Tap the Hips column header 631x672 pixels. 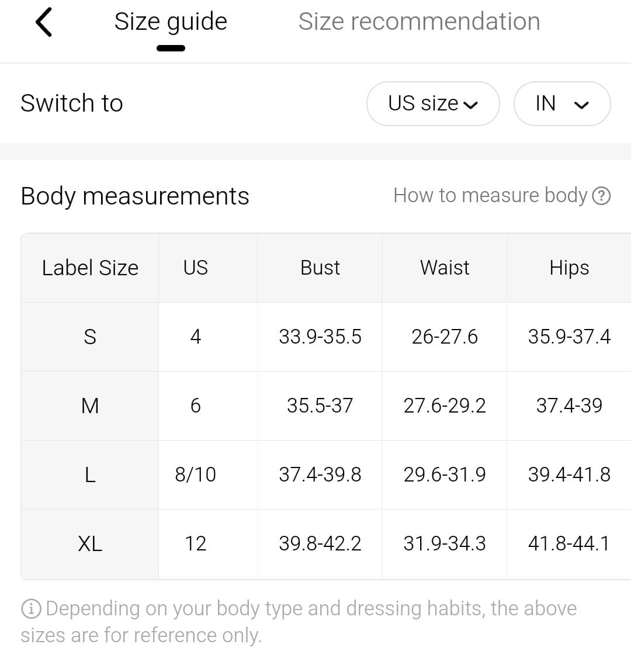click(x=569, y=268)
